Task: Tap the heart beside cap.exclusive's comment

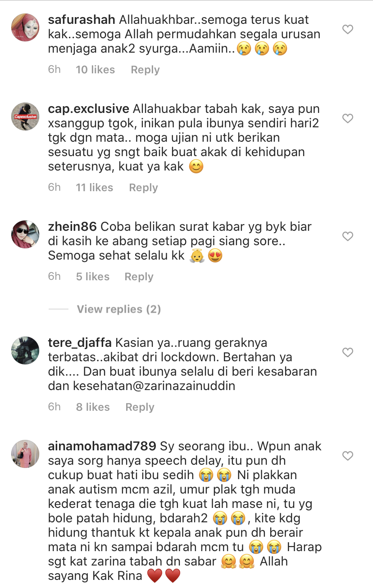Action: (x=347, y=119)
